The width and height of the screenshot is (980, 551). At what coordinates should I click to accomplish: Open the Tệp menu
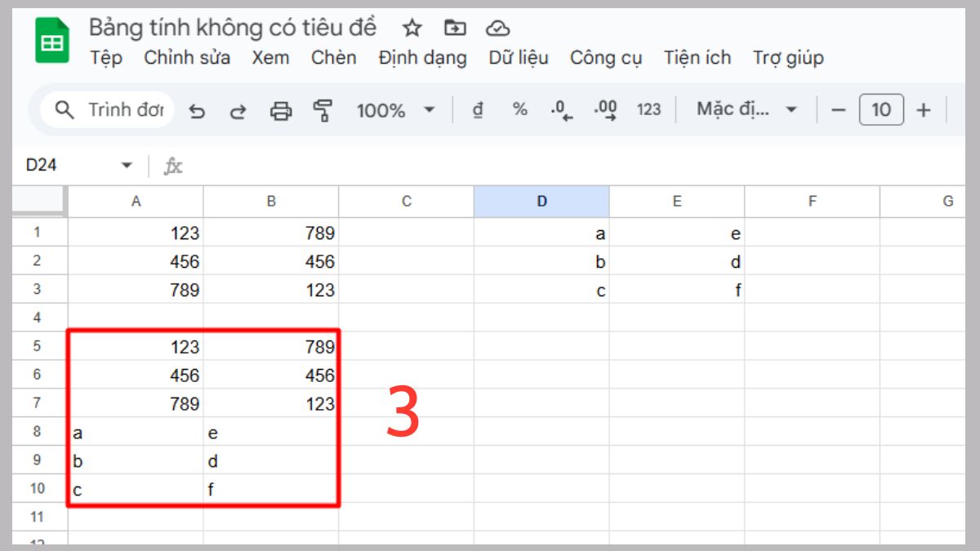click(108, 58)
